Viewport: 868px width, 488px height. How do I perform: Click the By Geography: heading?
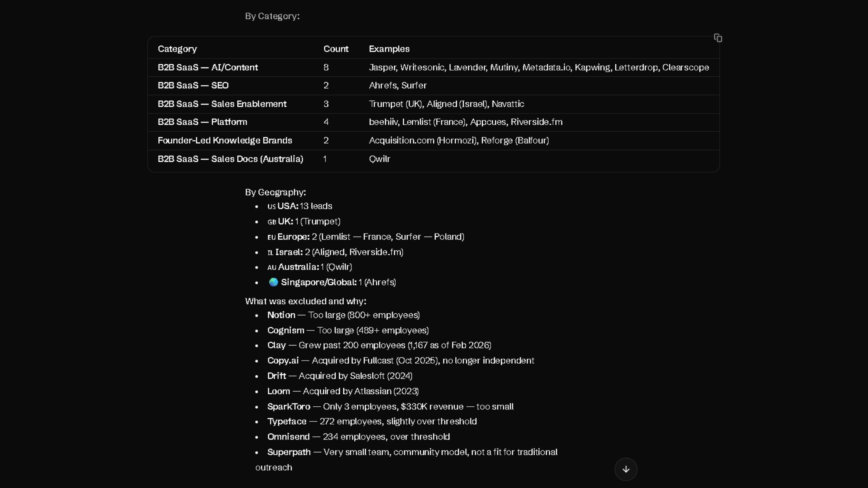(x=276, y=192)
